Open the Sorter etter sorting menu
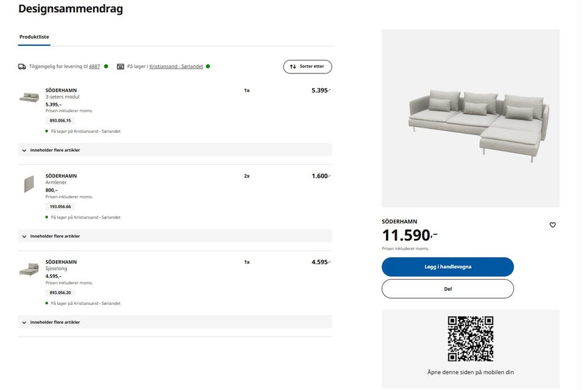 (x=307, y=66)
